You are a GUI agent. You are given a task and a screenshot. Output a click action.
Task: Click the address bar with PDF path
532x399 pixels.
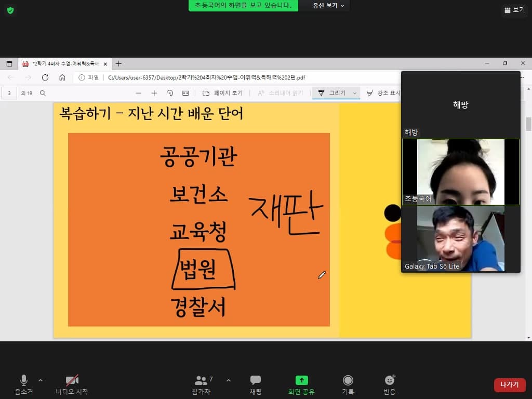click(x=206, y=78)
